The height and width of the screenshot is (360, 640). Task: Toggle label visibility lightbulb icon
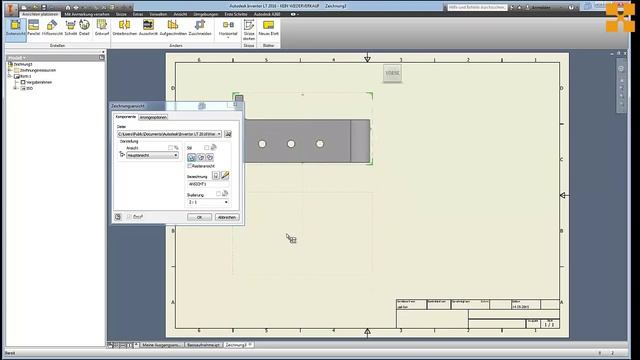pyautogui.click(x=216, y=176)
